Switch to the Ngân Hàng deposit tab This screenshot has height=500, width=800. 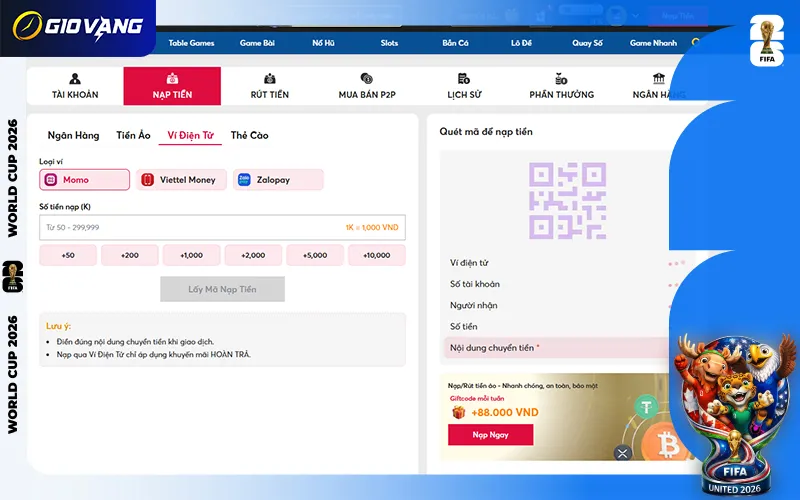pyautogui.click(x=73, y=135)
